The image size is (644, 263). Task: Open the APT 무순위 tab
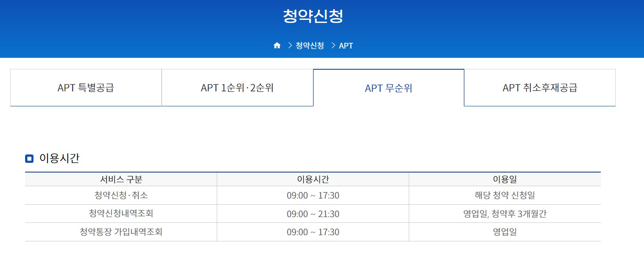point(389,87)
